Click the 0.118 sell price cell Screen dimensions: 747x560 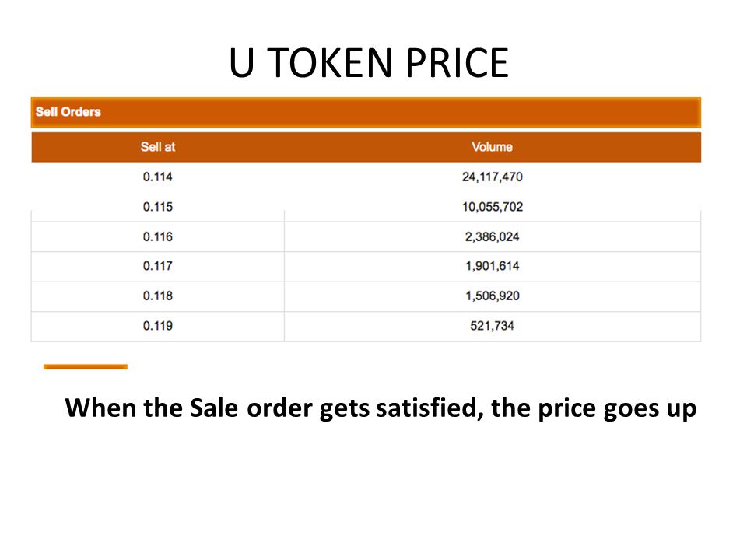click(158, 296)
